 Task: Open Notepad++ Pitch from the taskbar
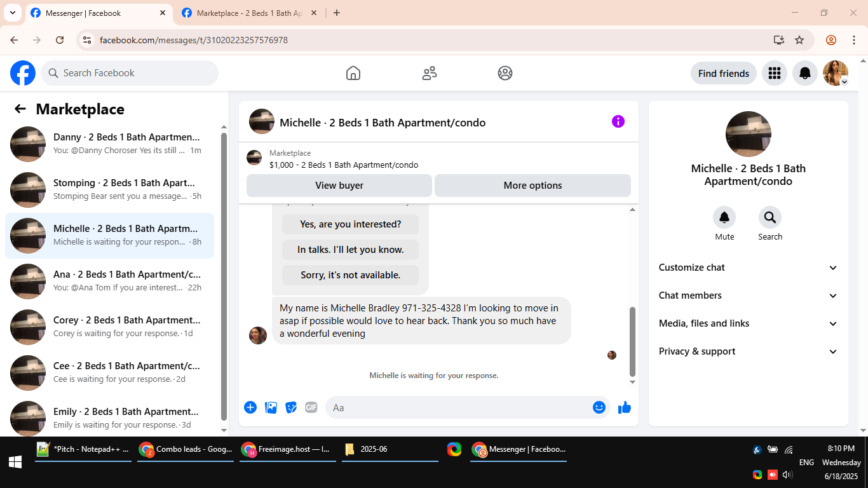click(83, 449)
